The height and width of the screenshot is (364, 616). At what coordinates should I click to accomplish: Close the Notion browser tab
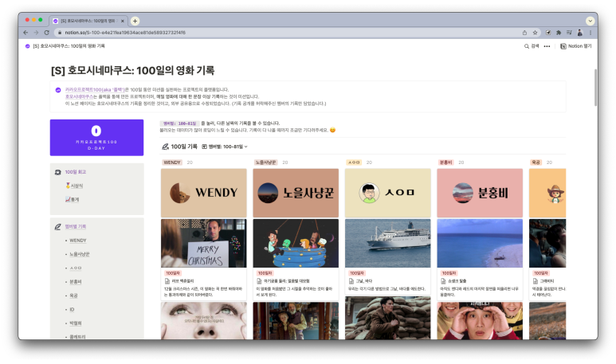123,22
